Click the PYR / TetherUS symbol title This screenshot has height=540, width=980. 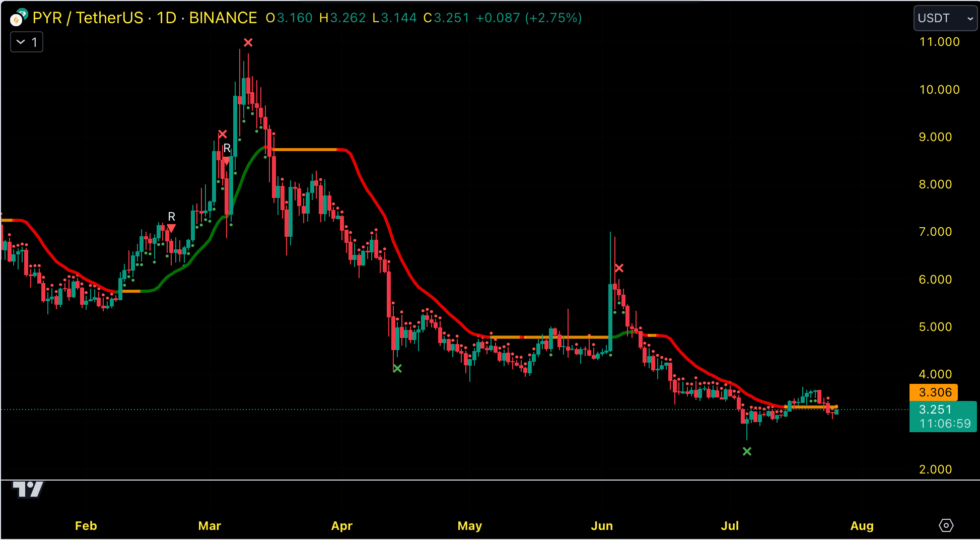click(88, 18)
